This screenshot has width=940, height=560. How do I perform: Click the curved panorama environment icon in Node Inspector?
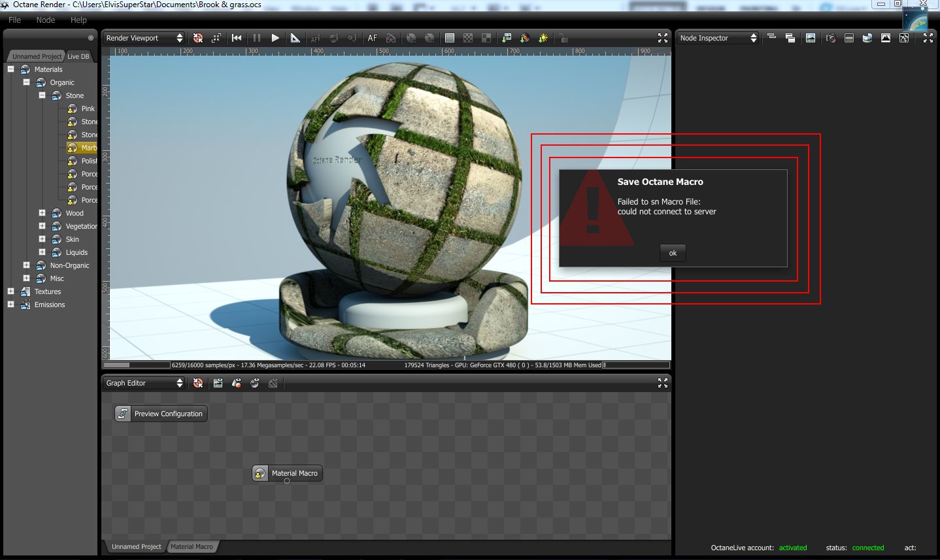click(x=867, y=38)
